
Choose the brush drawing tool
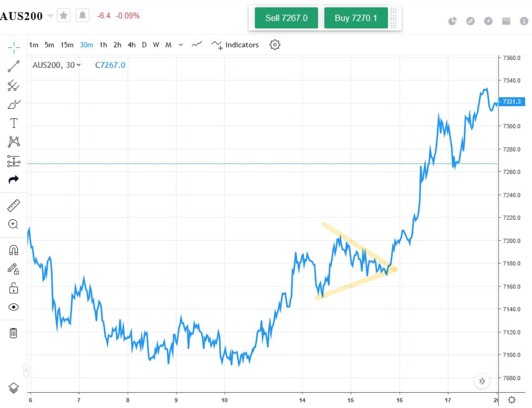point(13,104)
